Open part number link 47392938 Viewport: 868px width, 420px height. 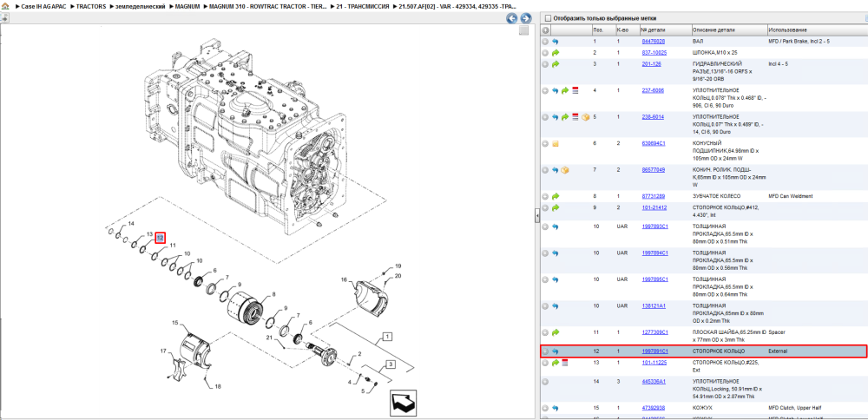(x=654, y=408)
